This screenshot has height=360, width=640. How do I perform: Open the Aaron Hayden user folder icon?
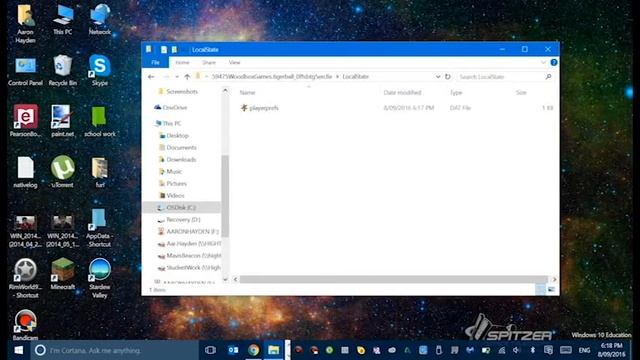[x=25, y=24]
